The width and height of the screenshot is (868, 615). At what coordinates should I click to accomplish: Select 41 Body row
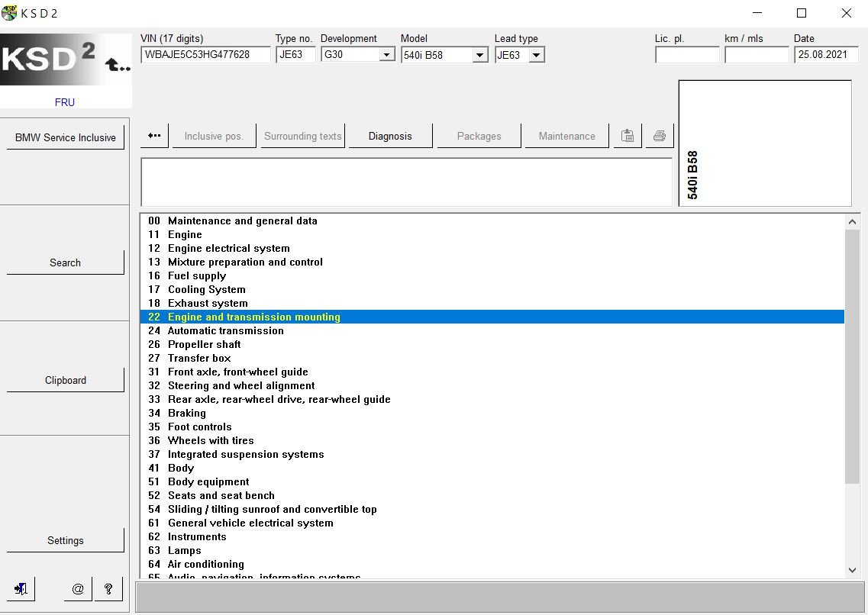[492, 468]
